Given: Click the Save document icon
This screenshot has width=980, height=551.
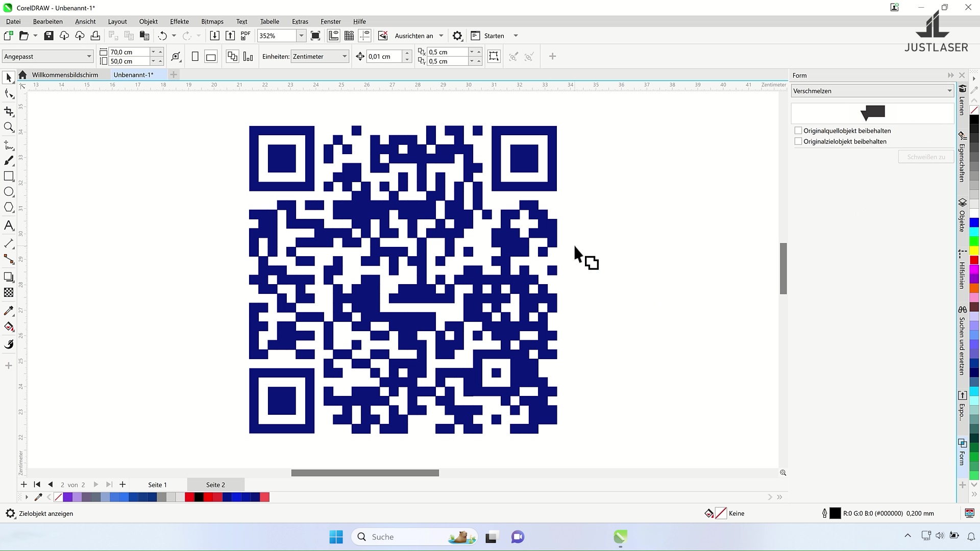Looking at the screenshot, I should 48,35.
